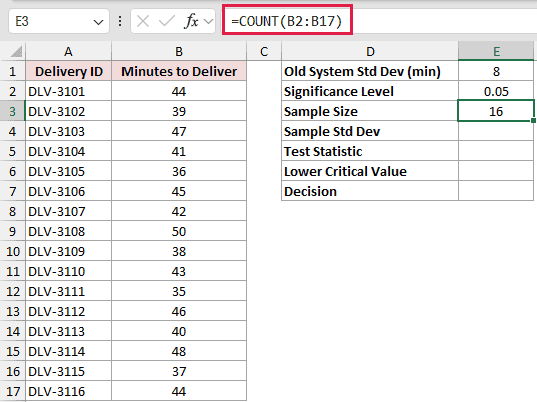The image size is (537, 402).
Task: Click the 'Decision' label cell
Action: (x=370, y=191)
